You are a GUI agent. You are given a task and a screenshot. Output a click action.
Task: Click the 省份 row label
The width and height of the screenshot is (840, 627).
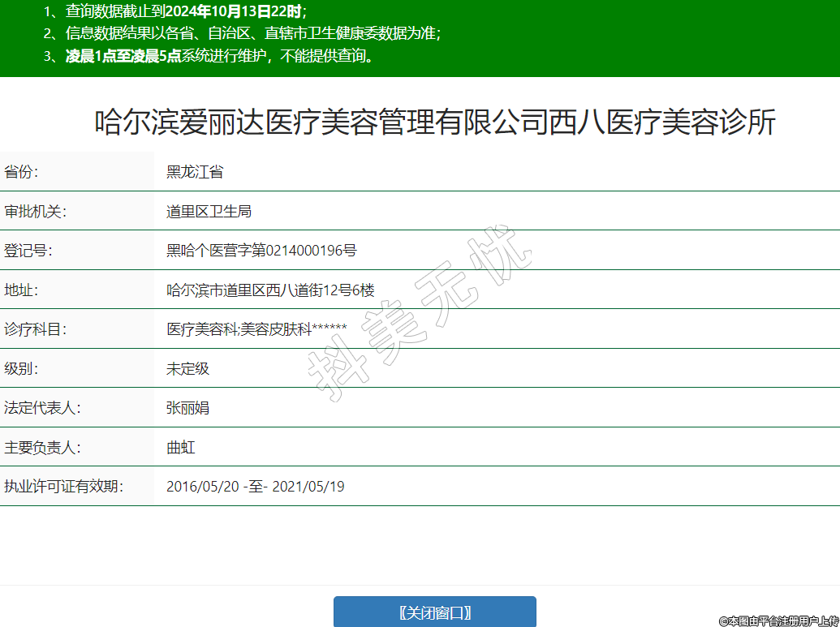click(x=21, y=172)
